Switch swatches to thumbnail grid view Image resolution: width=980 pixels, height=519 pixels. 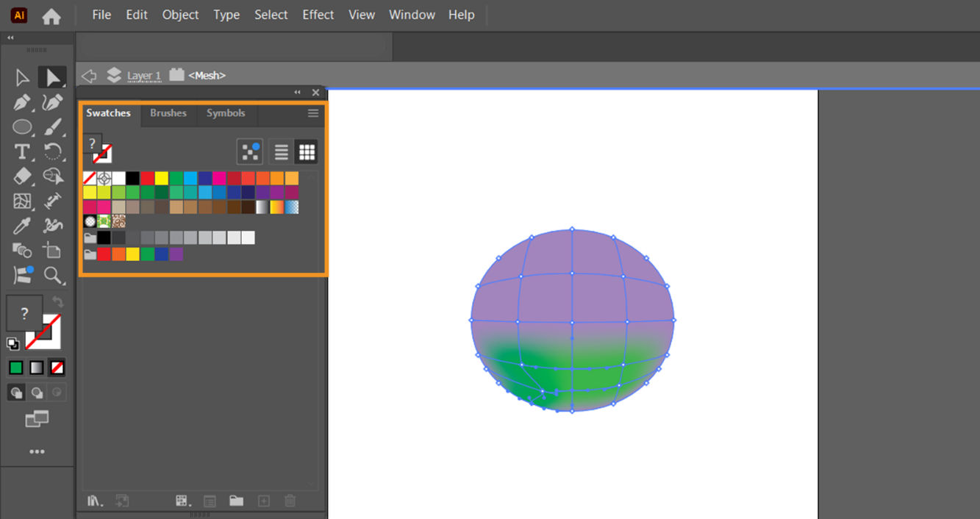tap(307, 152)
